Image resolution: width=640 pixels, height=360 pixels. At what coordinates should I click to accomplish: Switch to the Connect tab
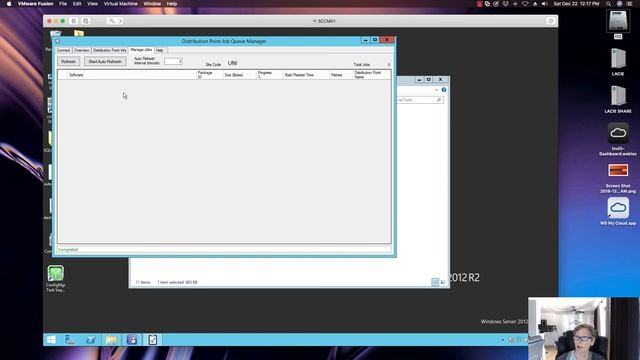point(63,50)
